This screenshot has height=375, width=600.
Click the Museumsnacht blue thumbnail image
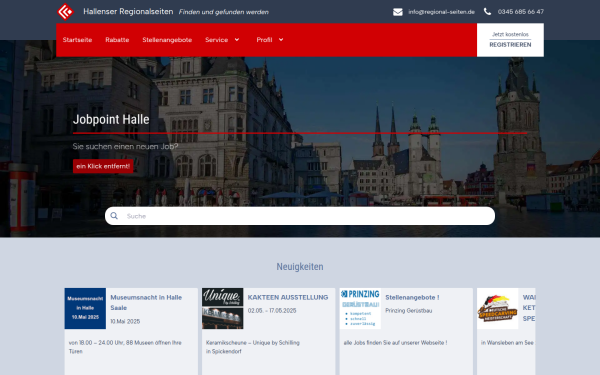[85, 308]
